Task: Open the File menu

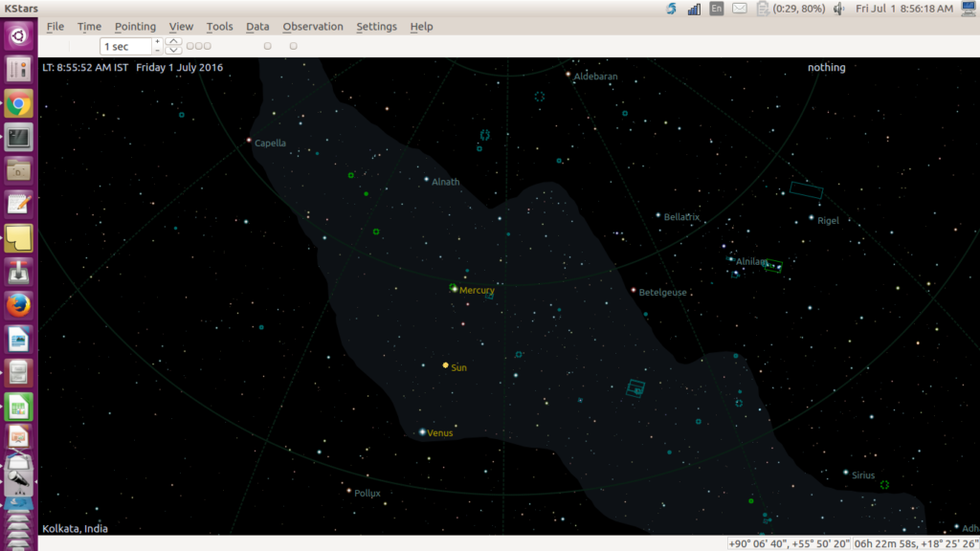Action: pyautogui.click(x=55, y=26)
